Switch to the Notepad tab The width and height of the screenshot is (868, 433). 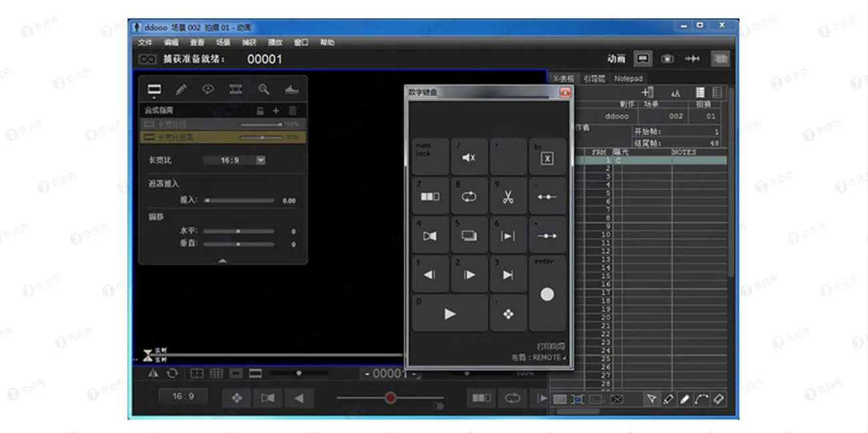tap(628, 78)
